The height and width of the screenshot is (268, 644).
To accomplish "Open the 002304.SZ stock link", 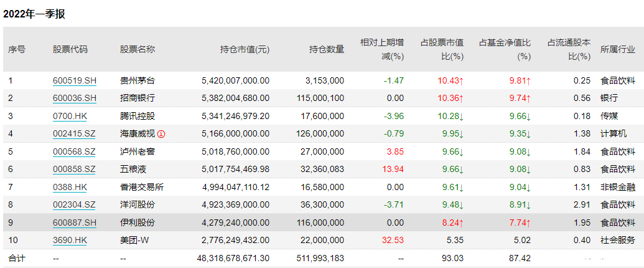I will point(74,204).
